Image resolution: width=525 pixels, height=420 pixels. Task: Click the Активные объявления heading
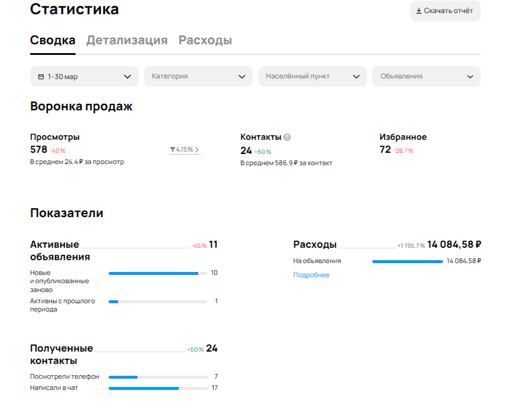tap(60, 251)
